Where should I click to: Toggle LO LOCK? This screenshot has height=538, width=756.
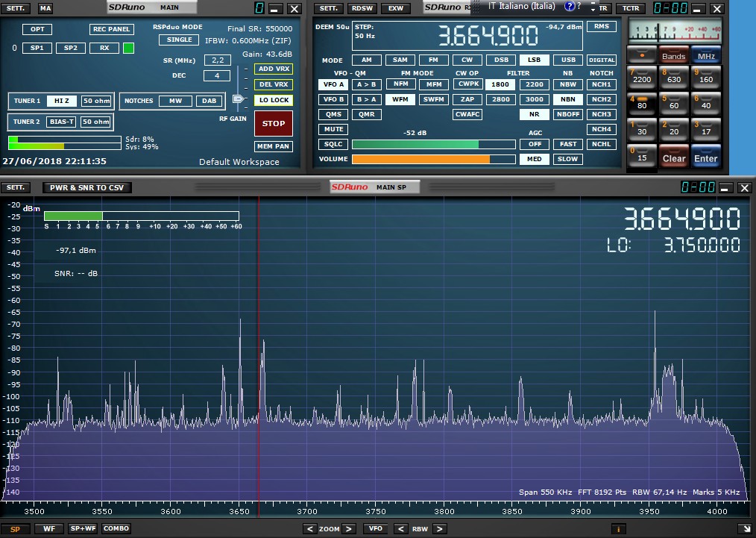(274, 100)
